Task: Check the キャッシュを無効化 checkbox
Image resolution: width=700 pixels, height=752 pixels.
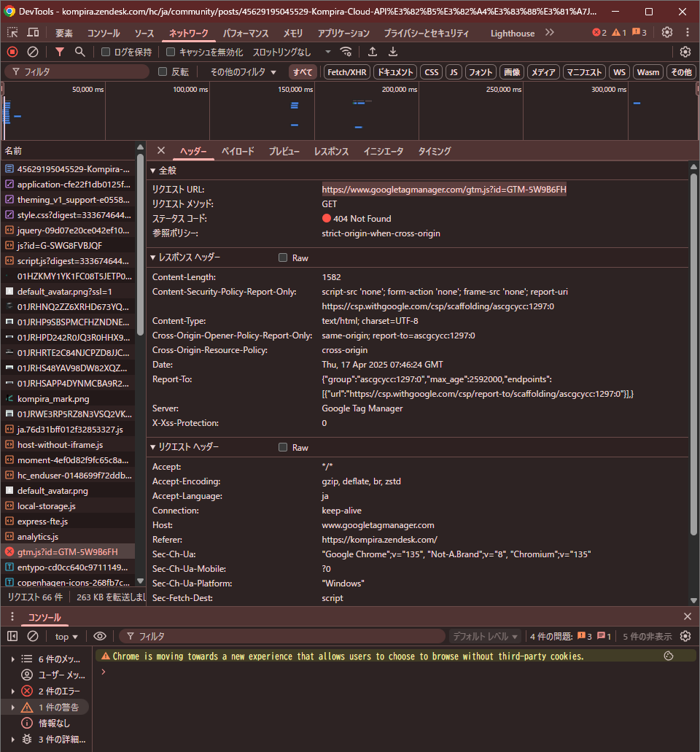Action: [x=171, y=53]
